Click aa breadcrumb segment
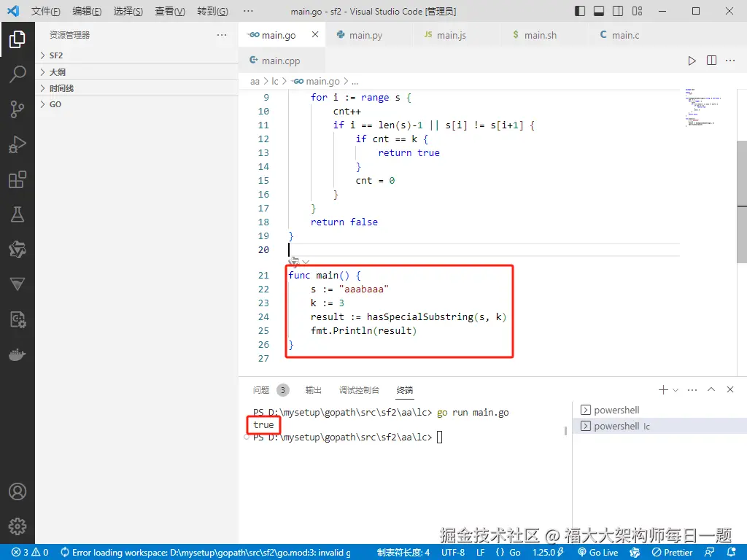 pos(255,82)
